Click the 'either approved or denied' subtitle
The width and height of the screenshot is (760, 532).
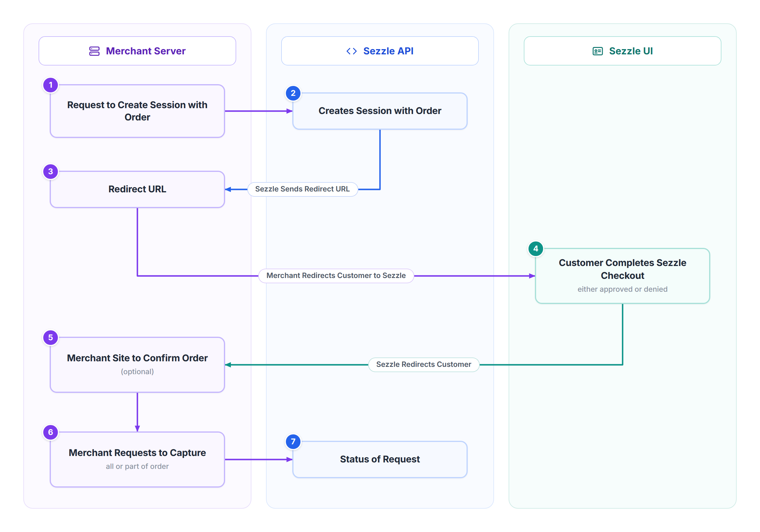tap(622, 289)
